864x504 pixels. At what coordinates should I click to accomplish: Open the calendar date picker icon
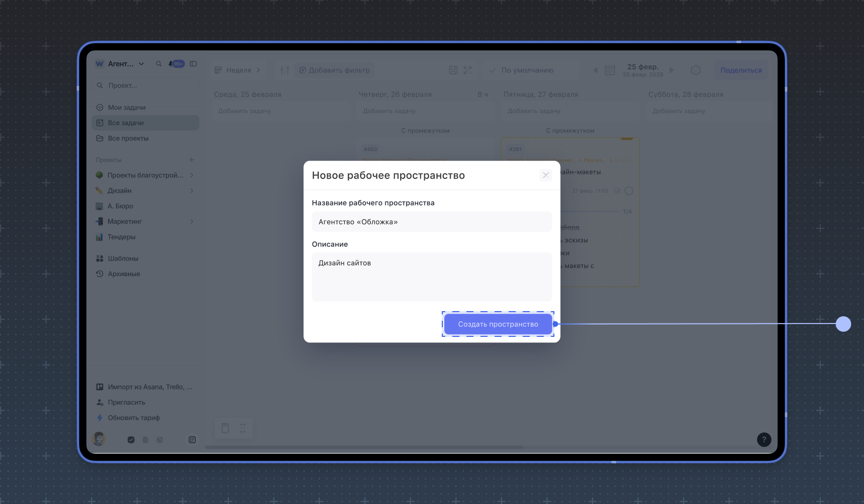[x=610, y=70]
